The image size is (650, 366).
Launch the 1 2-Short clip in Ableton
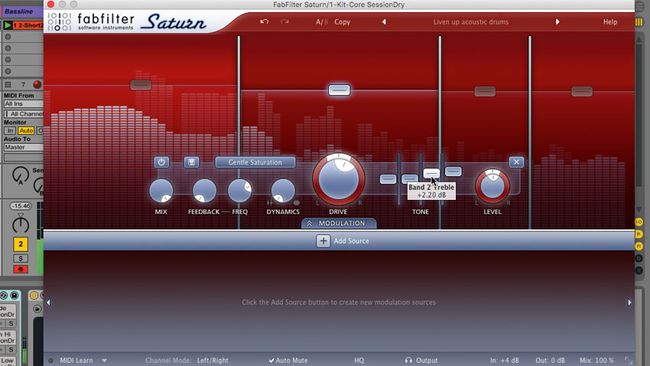coord(7,25)
